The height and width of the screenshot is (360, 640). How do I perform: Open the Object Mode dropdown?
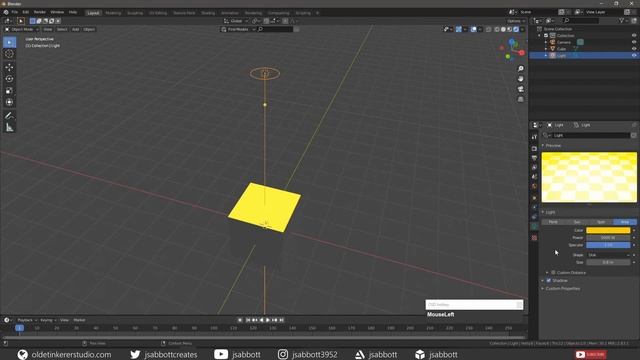point(22,29)
